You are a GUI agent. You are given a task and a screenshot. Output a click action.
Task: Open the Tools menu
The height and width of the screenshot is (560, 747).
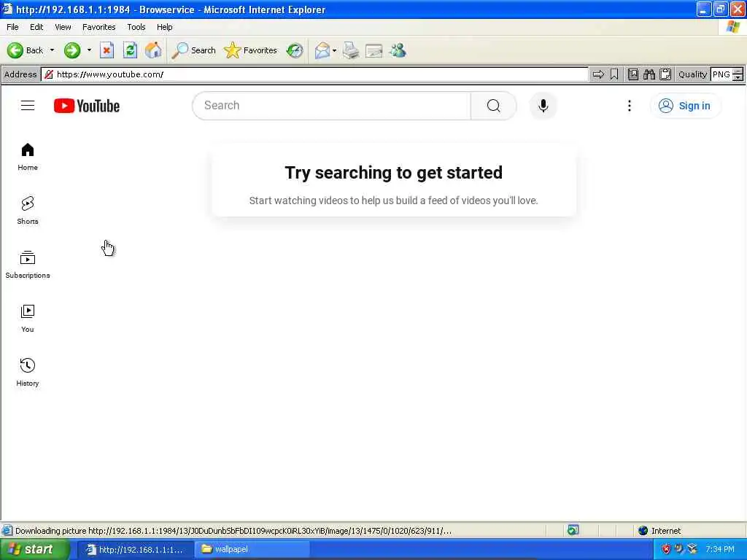pos(136,27)
